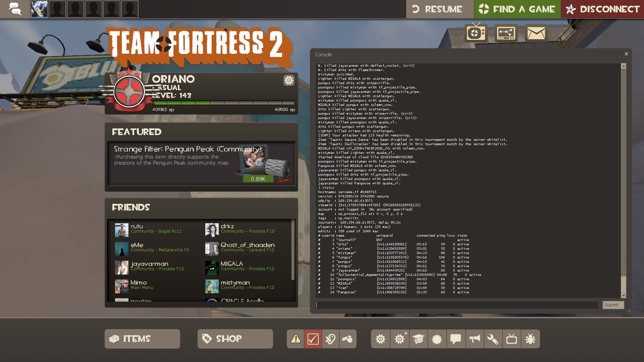Click the friends list scrollbar
The width and height of the screenshot is (644, 362).
293,250
